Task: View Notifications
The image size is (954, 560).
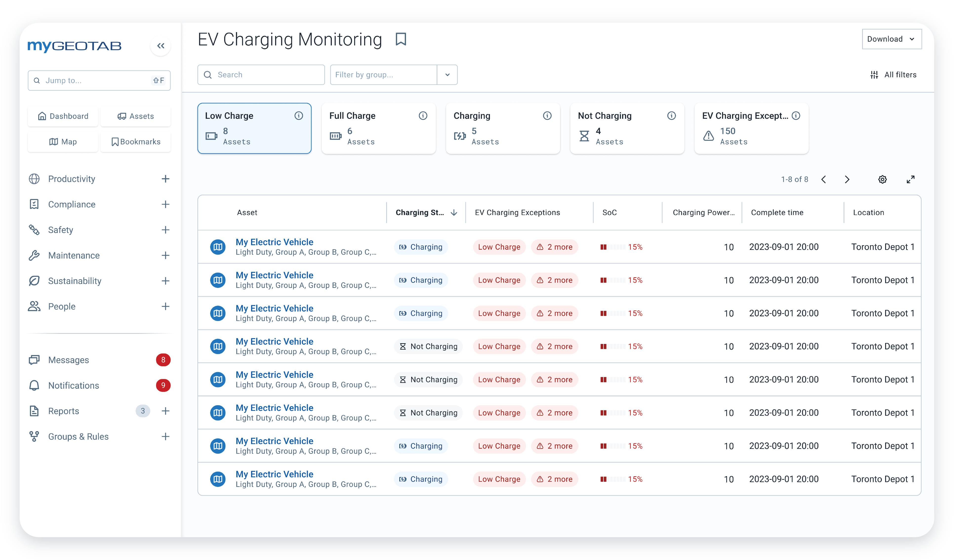Action: [x=73, y=385]
